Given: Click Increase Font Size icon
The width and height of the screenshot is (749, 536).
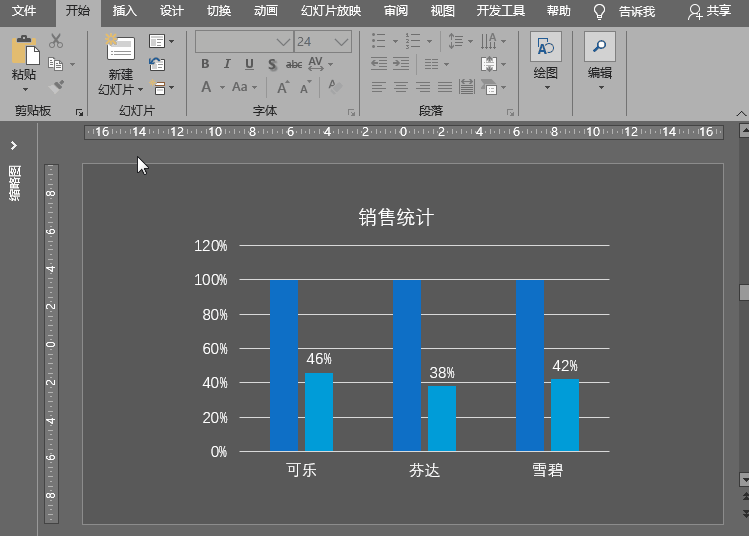Looking at the screenshot, I should click(282, 87).
